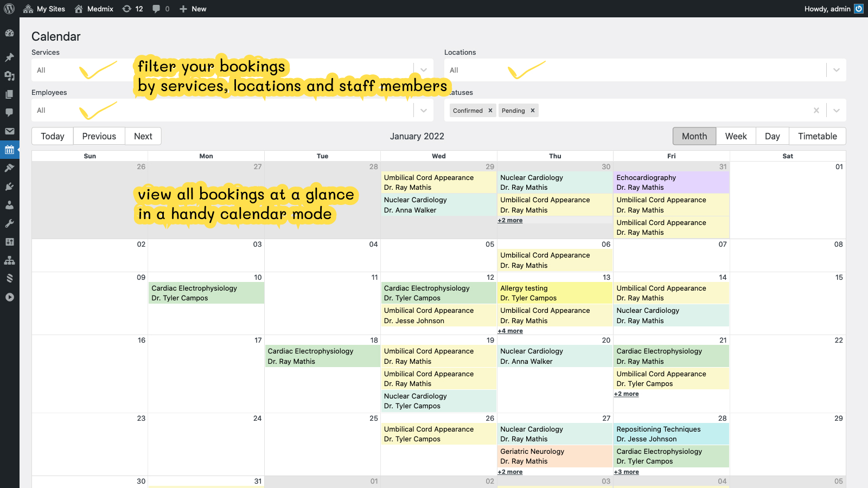Open the Comments sidebar icon

click(x=9, y=113)
